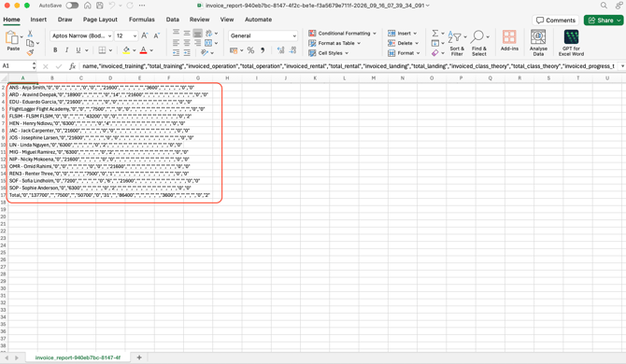Click the Decrease Decimal icon
Viewport: 626px width, 364px height.
[292, 50]
